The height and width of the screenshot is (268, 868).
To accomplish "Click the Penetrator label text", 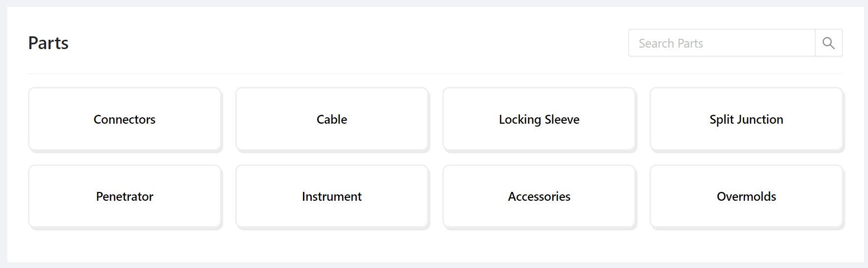I will point(125,196).
